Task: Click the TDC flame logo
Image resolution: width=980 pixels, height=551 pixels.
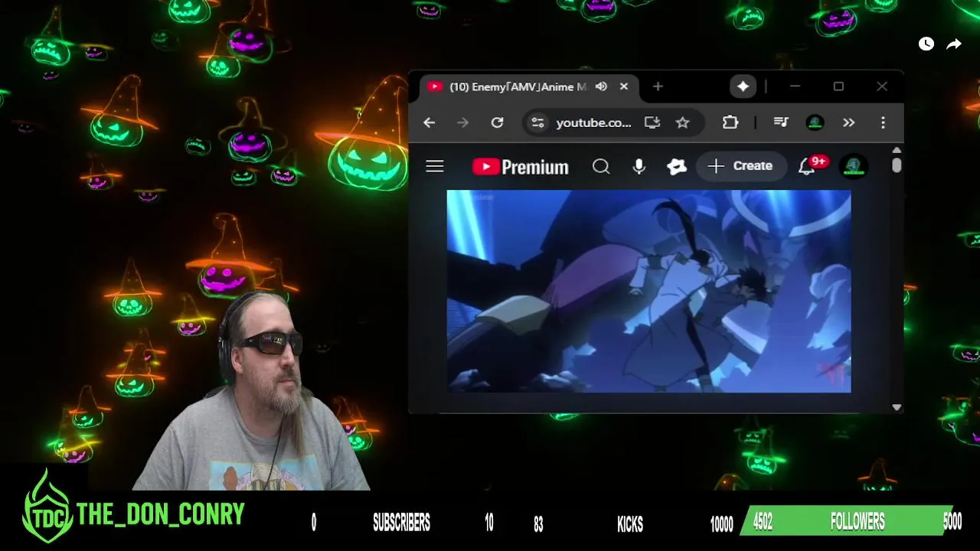Action: pos(47,508)
